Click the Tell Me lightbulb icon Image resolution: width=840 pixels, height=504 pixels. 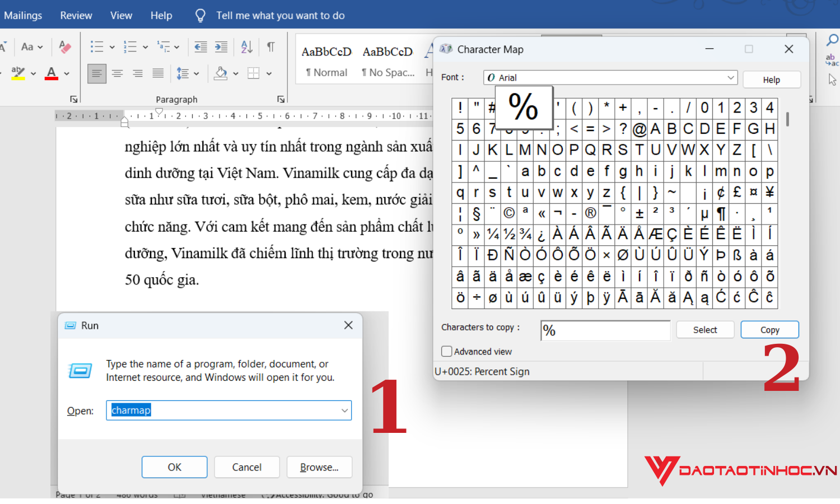point(200,16)
